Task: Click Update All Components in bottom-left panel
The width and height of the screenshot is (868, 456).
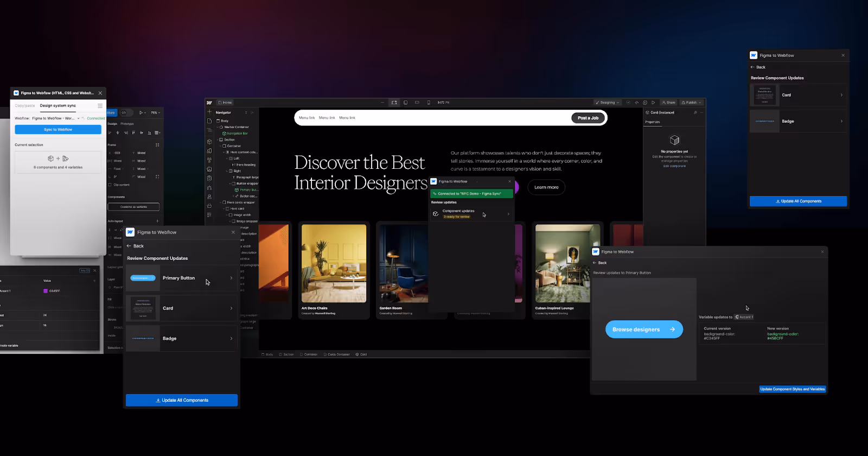Action: click(182, 400)
